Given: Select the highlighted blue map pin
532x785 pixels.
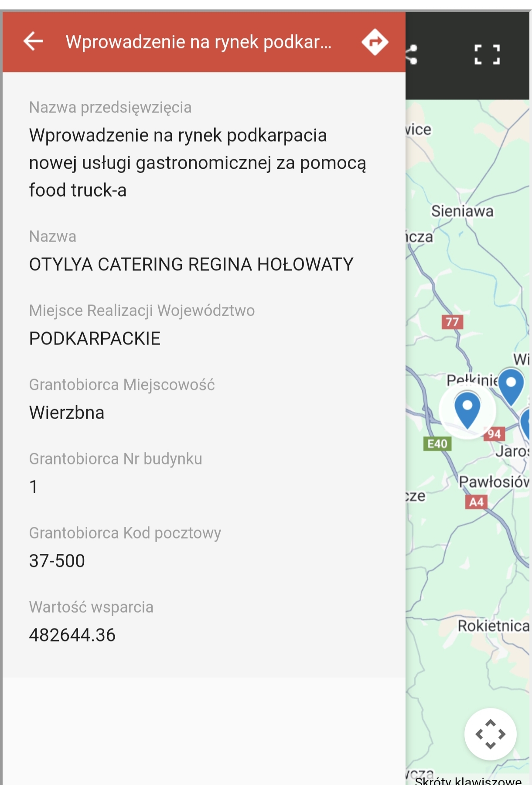Looking at the screenshot, I should click(467, 409).
